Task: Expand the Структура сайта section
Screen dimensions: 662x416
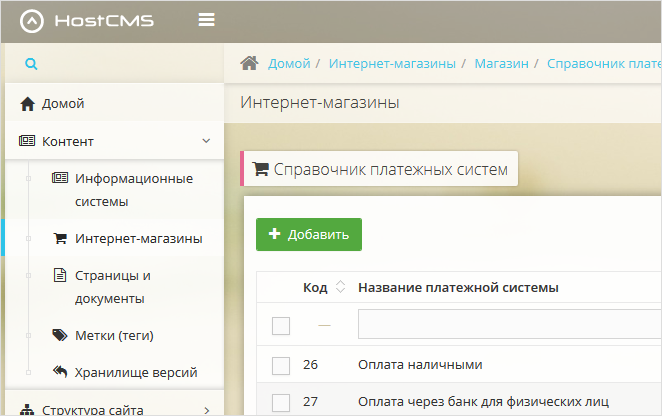Action: point(206,409)
